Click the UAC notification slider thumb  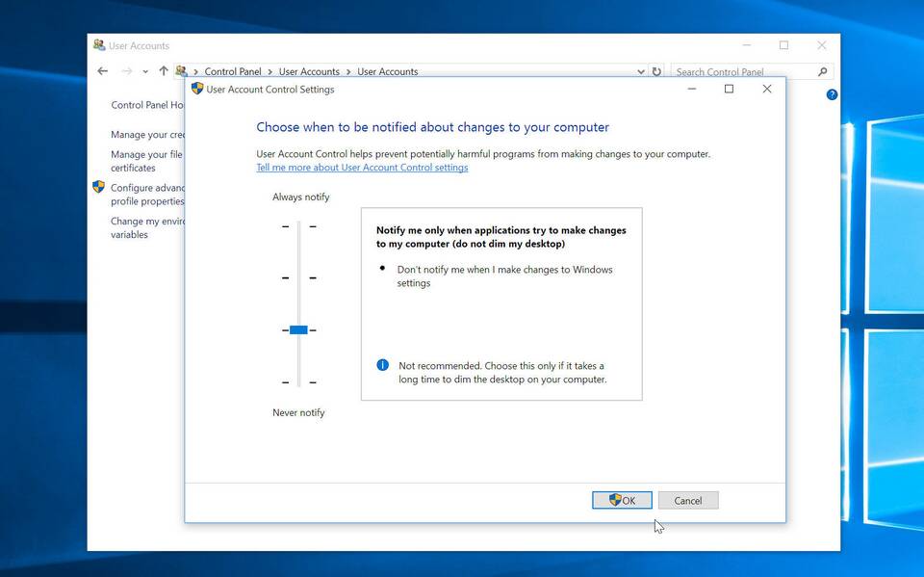298,329
